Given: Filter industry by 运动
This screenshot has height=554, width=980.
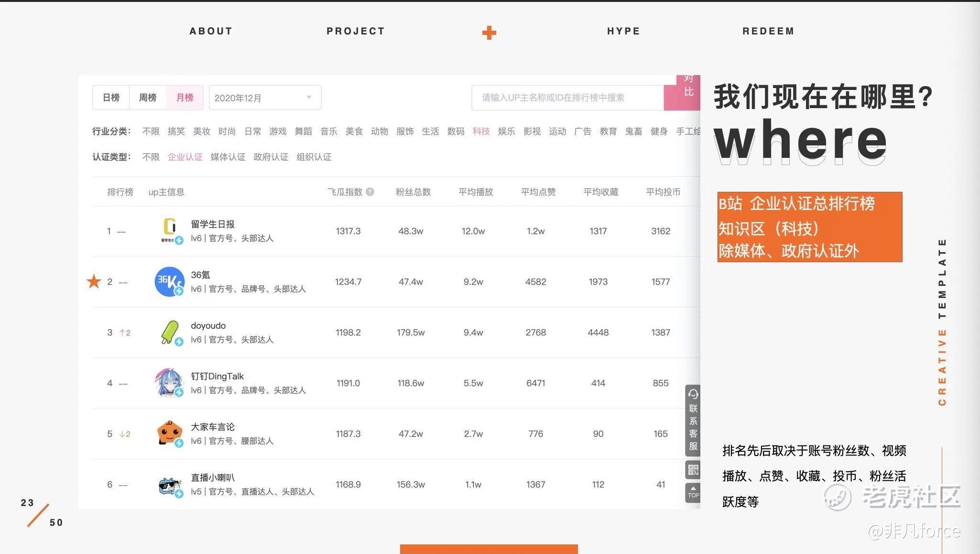Looking at the screenshot, I should pyautogui.click(x=557, y=131).
